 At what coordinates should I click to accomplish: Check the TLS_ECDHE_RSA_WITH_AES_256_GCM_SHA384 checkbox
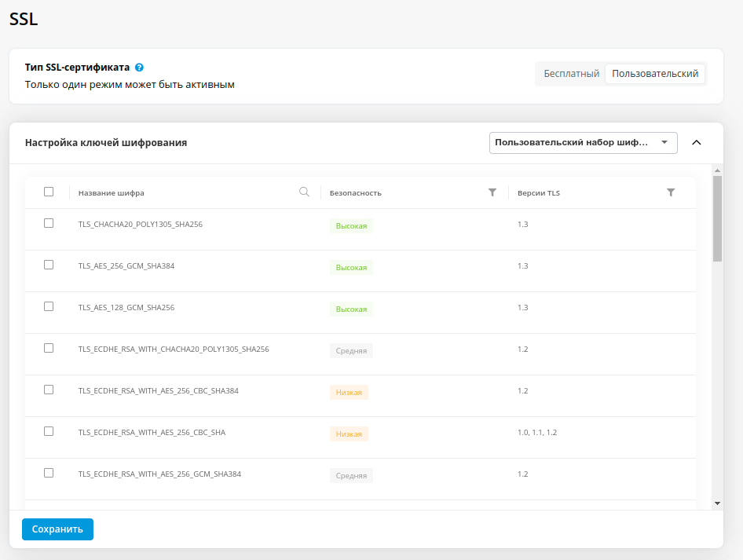[x=49, y=473]
